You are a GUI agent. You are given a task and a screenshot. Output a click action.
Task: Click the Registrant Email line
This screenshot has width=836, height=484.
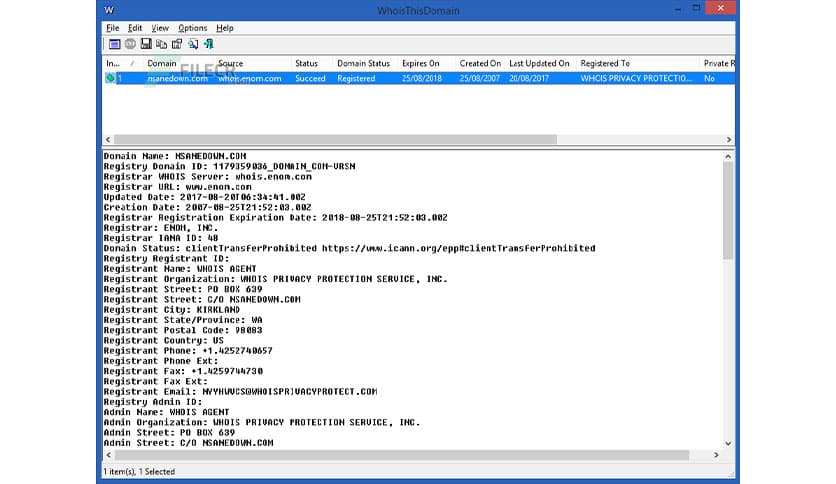240,392
